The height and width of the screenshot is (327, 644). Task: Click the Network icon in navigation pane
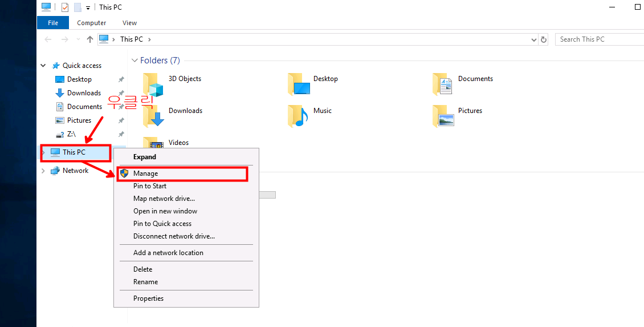pyautogui.click(x=55, y=171)
